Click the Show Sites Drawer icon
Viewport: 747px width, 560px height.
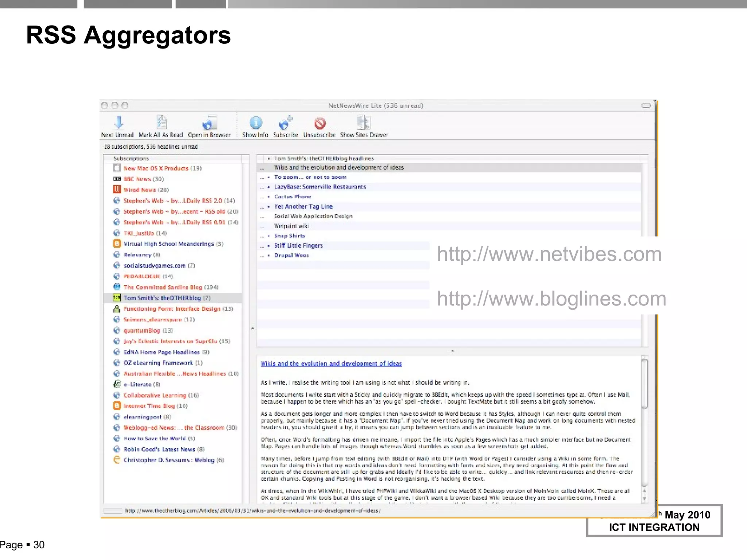364,122
